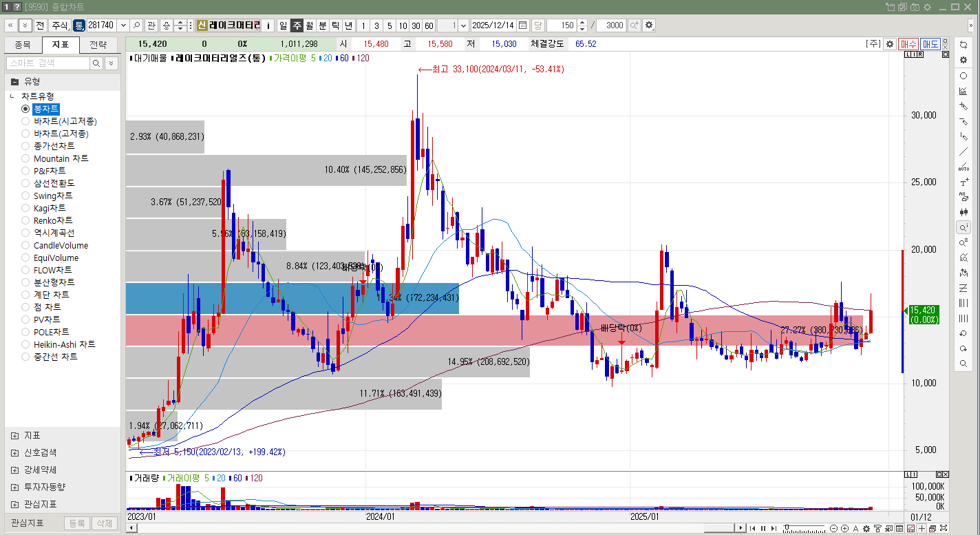Image resolution: width=980 pixels, height=535 pixels.
Task: Collapse the 유형 section
Action: pyautogui.click(x=15, y=81)
